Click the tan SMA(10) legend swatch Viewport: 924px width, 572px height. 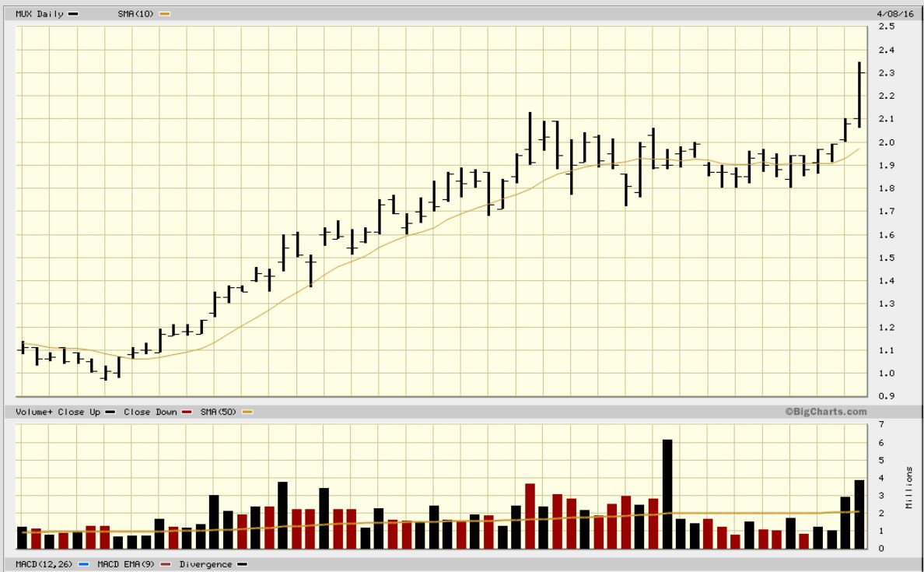coord(165,13)
